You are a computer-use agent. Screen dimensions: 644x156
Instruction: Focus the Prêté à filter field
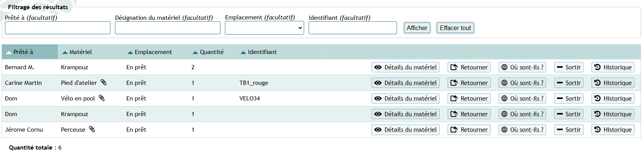pos(57,28)
